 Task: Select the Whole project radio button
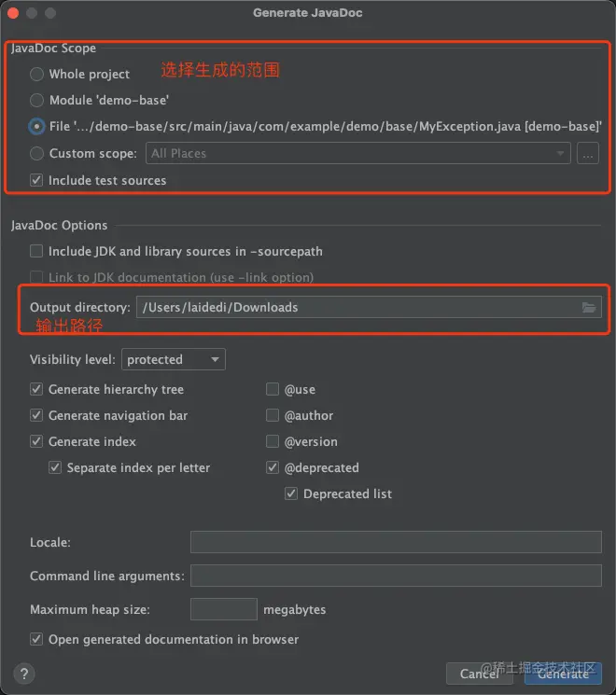(x=37, y=74)
